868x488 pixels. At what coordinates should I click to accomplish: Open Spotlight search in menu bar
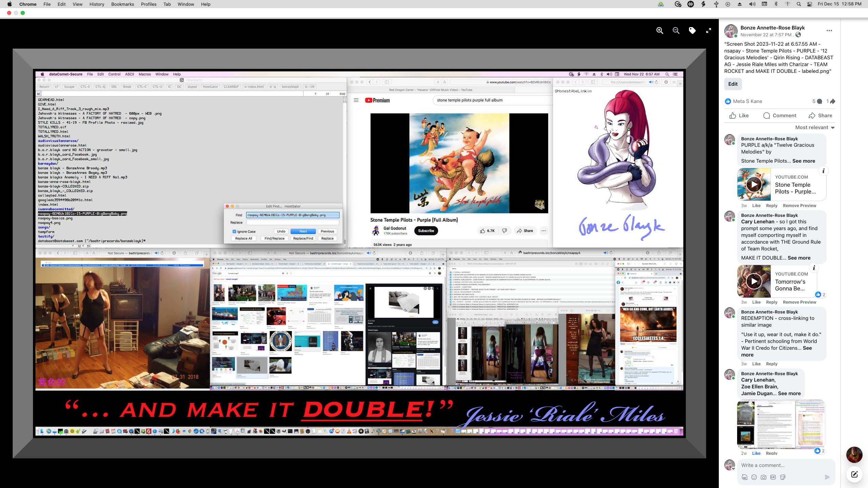(799, 4)
